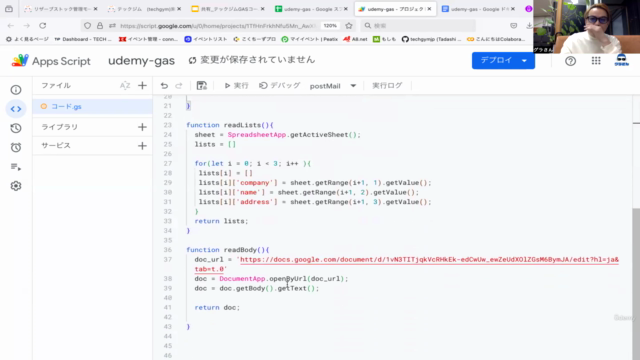Add a library with its plus icon
Screen dimensions: 640x360
tap(142, 127)
